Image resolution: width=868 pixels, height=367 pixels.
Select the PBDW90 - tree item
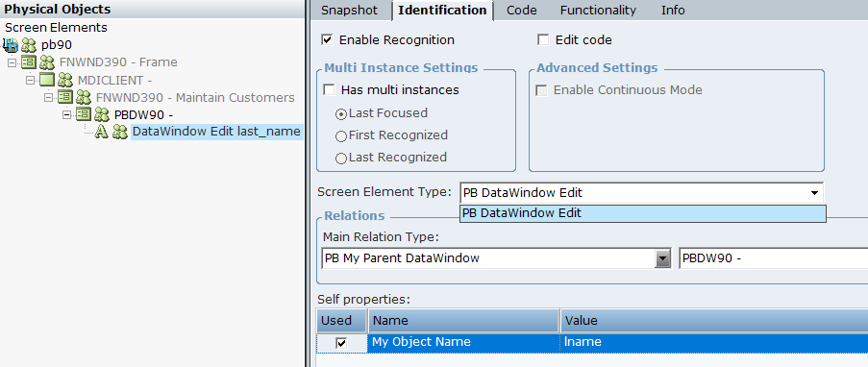pos(143,114)
